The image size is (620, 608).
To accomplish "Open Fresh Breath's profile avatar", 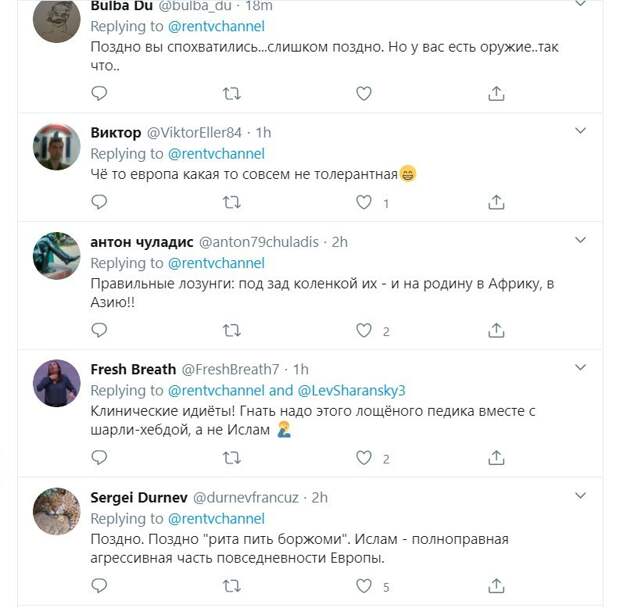I will pos(57,383).
